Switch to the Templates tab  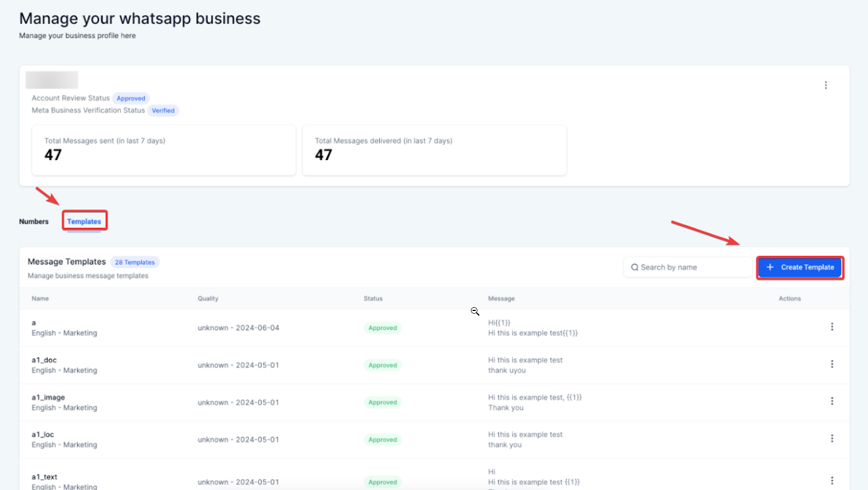[84, 221]
